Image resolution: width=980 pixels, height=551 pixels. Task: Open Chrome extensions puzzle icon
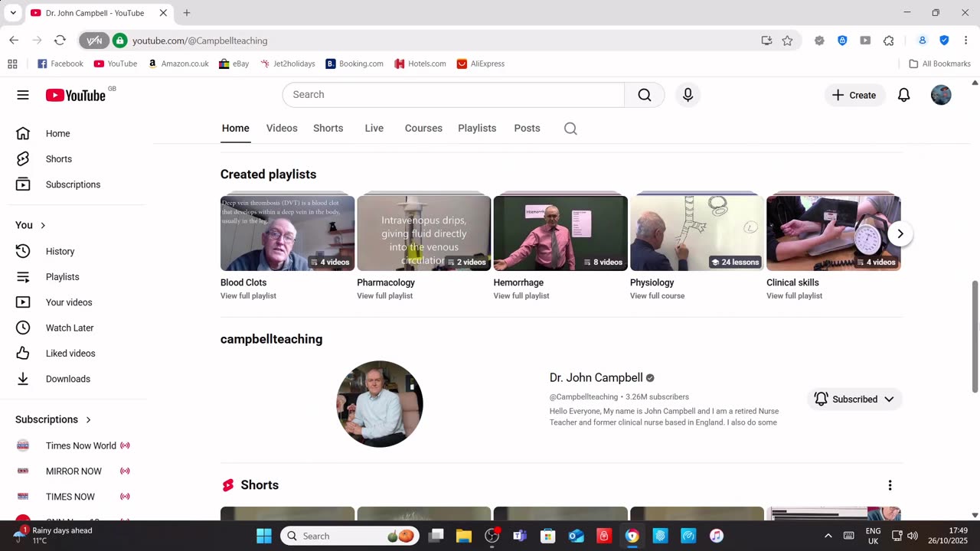coord(889,41)
